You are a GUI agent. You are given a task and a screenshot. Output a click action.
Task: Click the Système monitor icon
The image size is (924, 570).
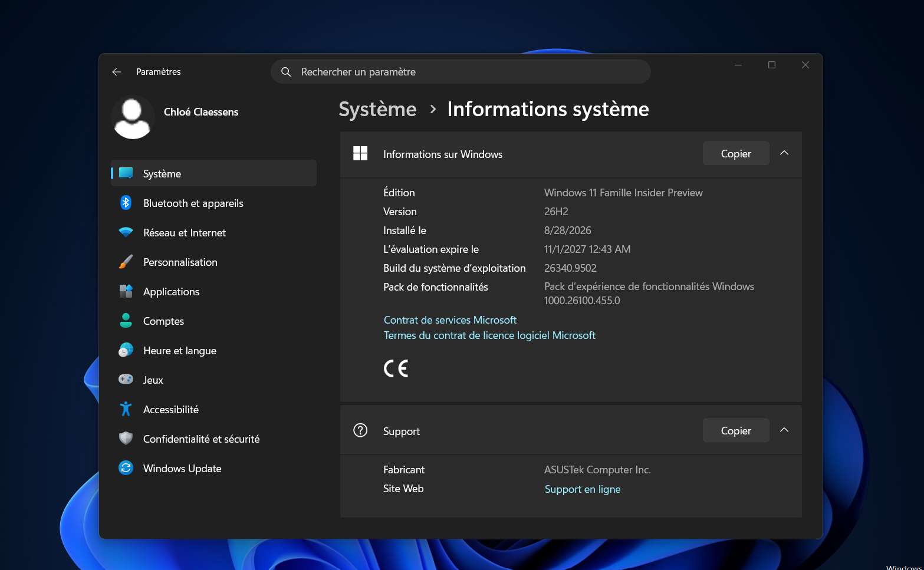pos(126,173)
